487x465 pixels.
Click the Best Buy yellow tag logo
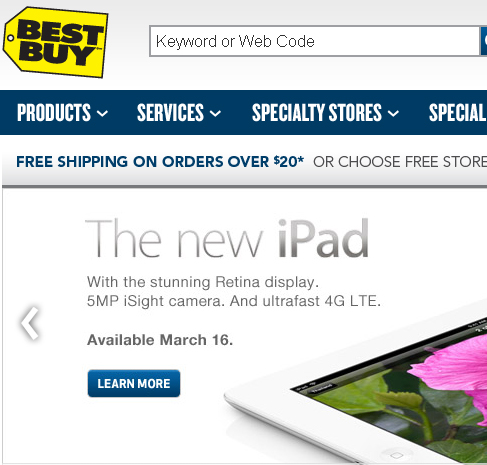tap(55, 42)
